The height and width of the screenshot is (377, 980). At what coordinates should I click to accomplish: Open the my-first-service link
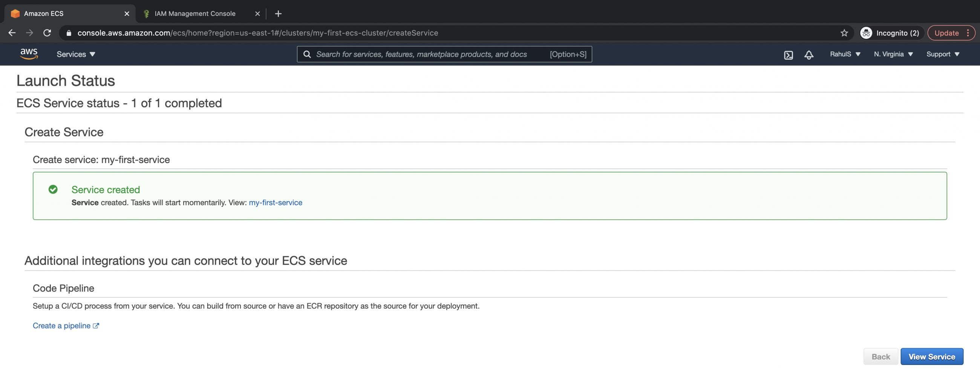(x=276, y=202)
